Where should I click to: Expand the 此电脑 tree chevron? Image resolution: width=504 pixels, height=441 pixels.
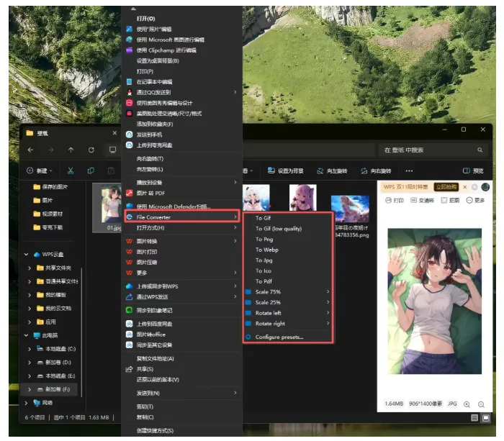click(x=27, y=335)
